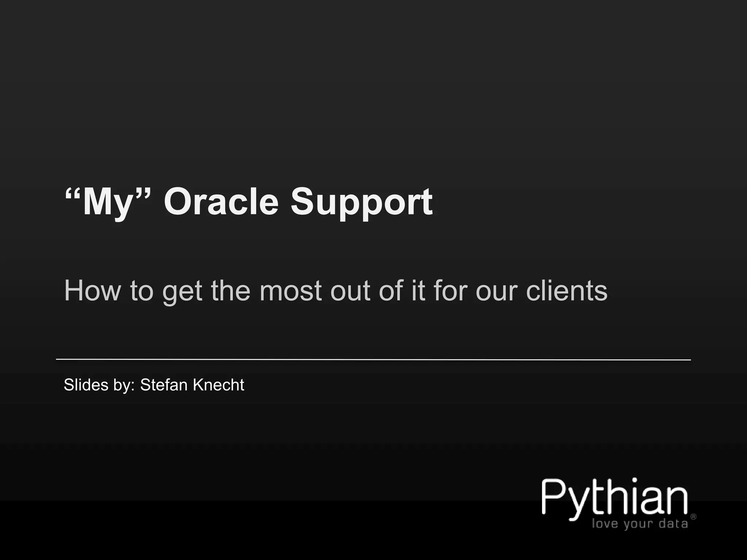Click the quoted word "My" in the title
The width and height of the screenshot is (747, 560).
click(x=108, y=203)
